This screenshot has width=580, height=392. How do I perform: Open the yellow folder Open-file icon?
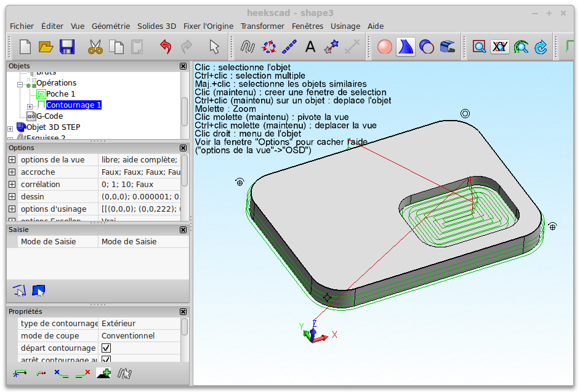[46, 47]
